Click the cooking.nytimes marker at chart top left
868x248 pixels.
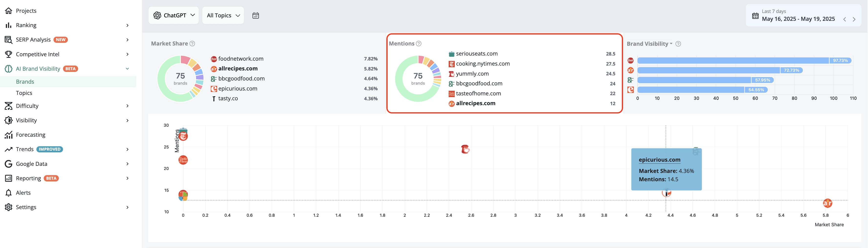click(183, 136)
